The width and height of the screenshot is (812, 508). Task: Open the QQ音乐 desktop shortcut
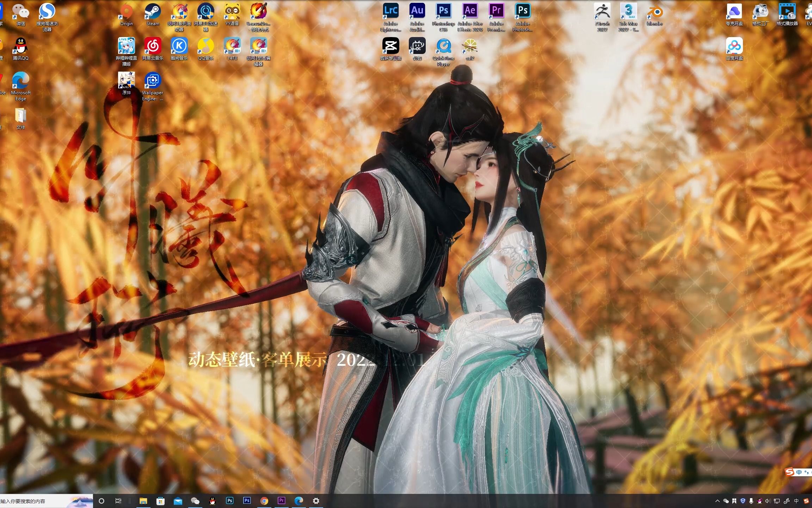pos(206,49)
